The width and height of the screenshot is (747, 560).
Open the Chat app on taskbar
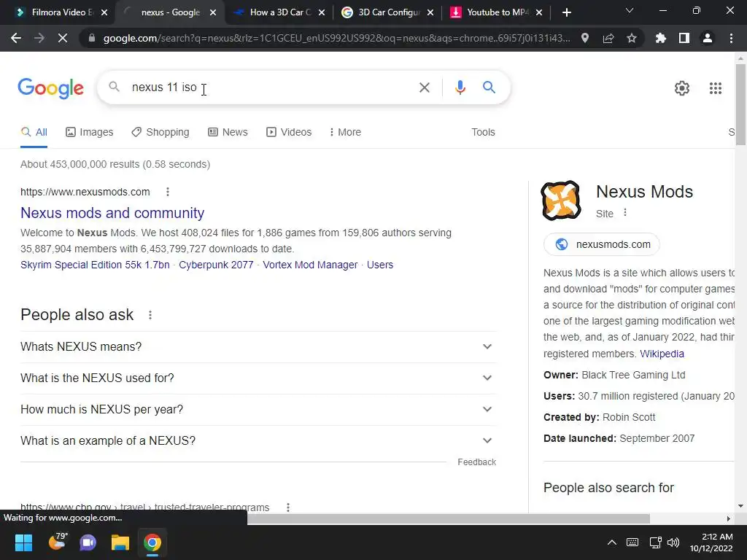coord(88,542)
